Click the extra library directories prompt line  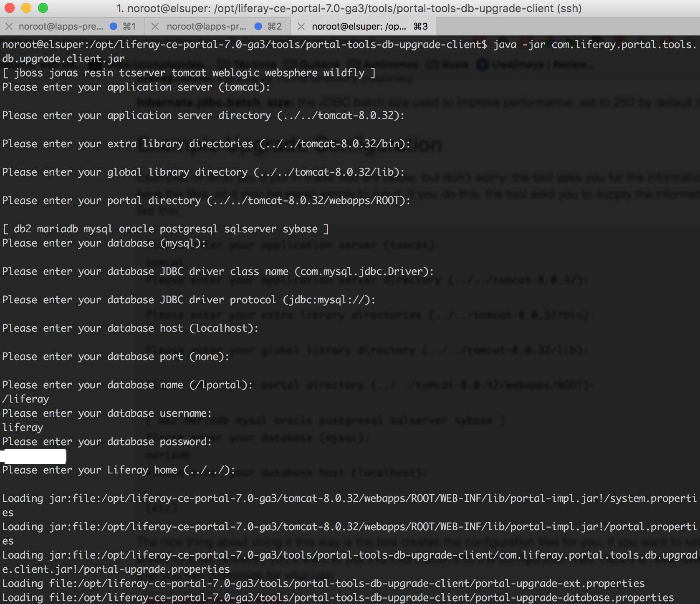(206, 144)
